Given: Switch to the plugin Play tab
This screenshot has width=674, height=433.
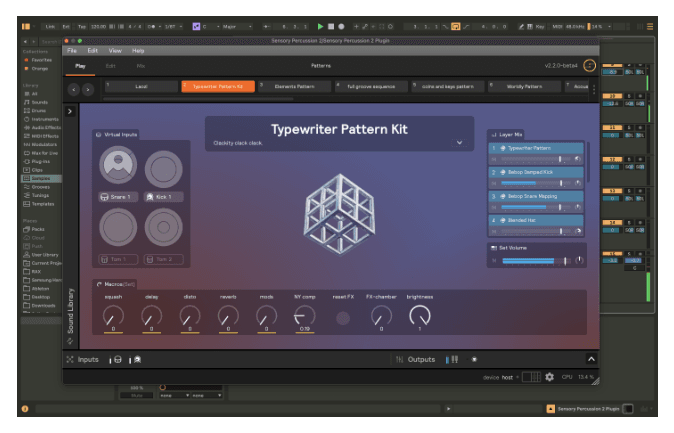Looking at the screenshot, I should tap(80, 66).
